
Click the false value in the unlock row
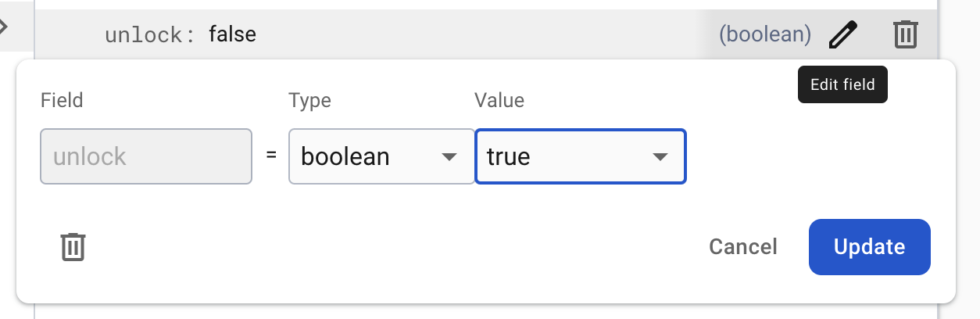point(232,34)
